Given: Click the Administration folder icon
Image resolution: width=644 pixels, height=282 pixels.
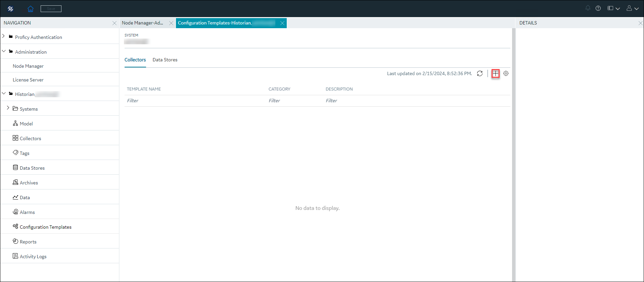Looking at the screenshot, I should point(11,51).
